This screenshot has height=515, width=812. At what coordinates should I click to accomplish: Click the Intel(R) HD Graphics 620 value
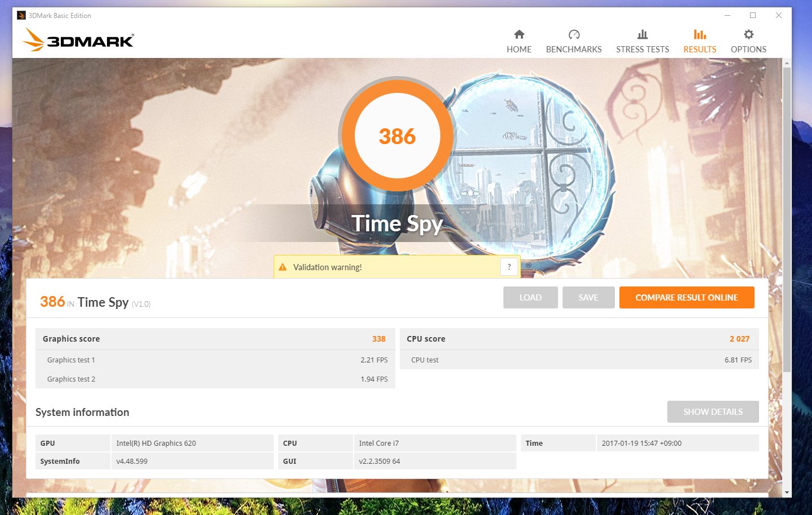point(156,444)
